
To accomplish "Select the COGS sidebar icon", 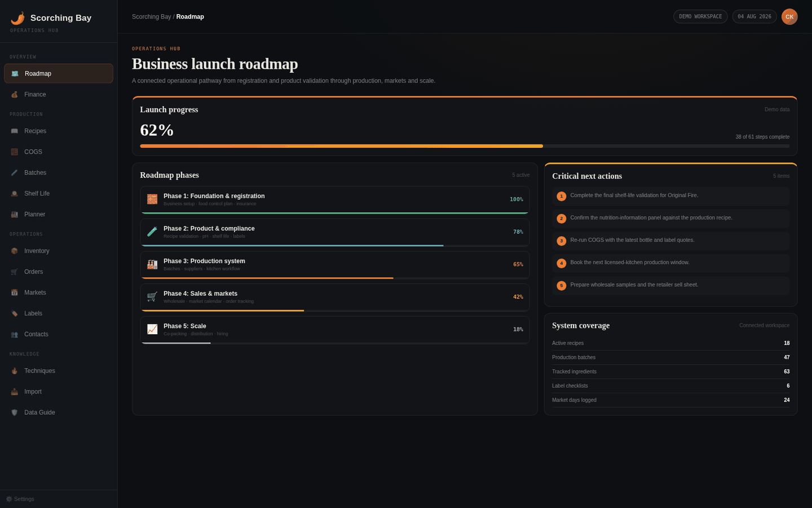I will coord(15,152).
